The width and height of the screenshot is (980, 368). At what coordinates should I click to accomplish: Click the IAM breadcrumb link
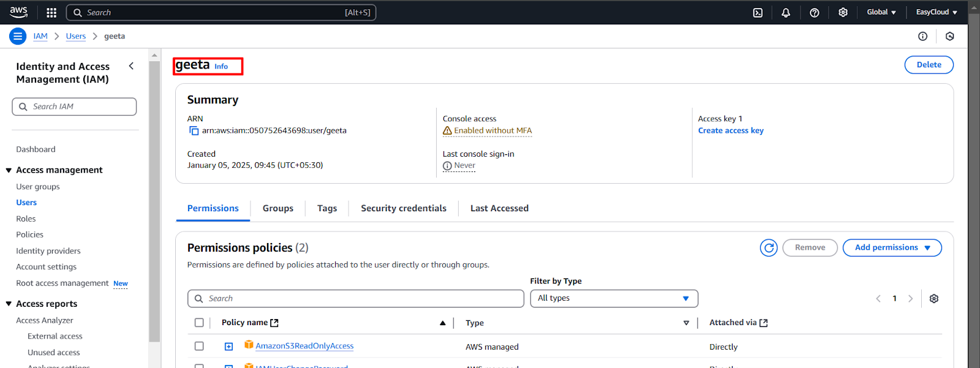[x=40, y=36]
